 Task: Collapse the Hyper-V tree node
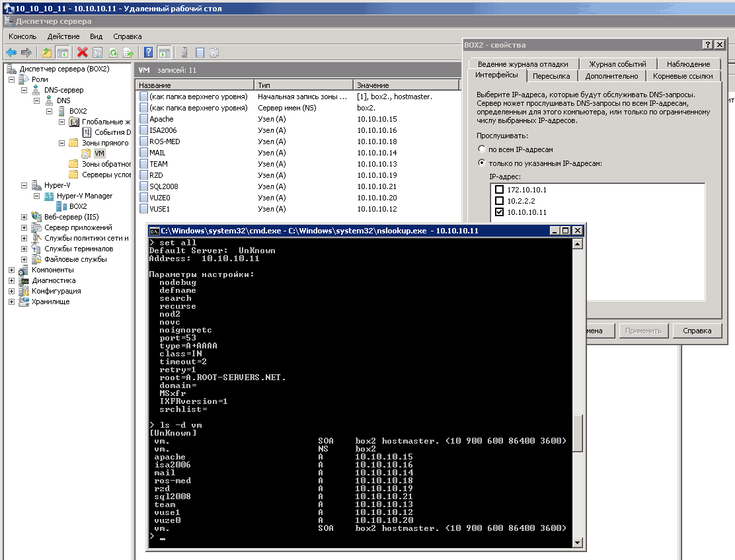[24, 185]
